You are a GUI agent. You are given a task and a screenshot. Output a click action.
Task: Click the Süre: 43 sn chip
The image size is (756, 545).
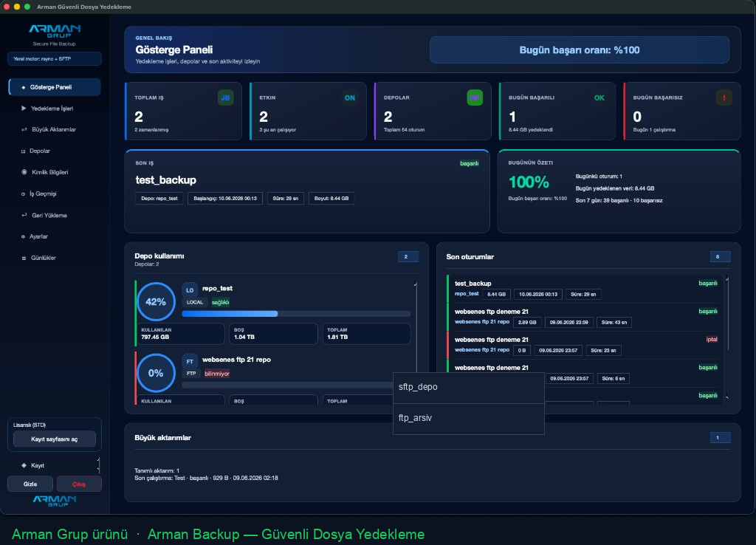614,322
